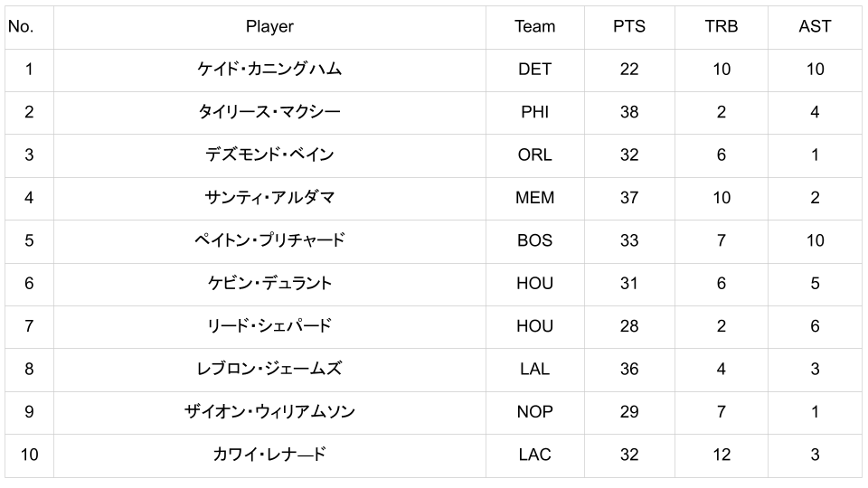The image size is (868, 488).
Task: Click the PTS value 38
Action: (629, 112)
